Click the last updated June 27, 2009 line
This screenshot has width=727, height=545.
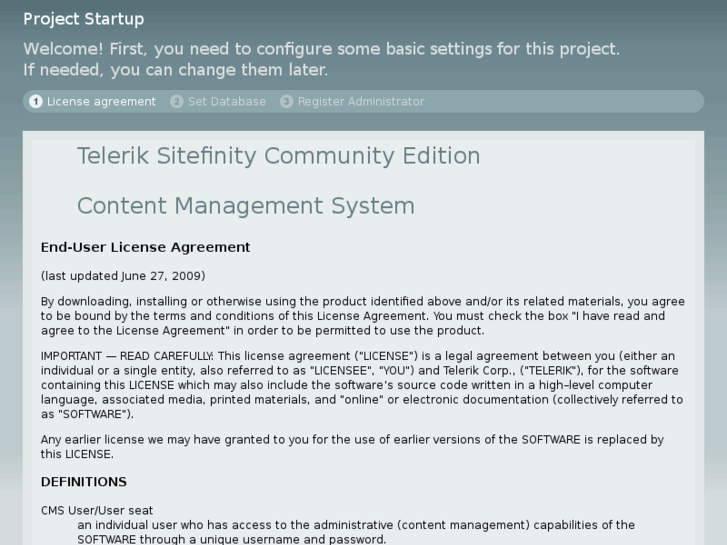click(123, 276)
